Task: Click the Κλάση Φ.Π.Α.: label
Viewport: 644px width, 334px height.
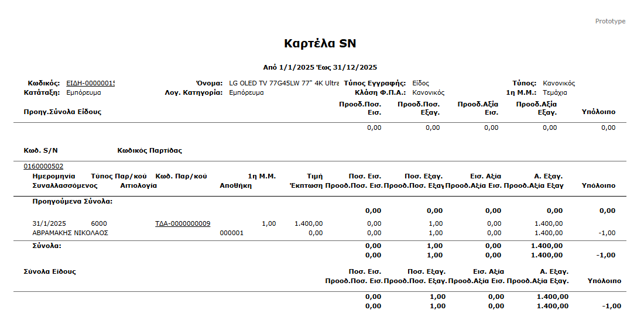Action: pos(381,93)
